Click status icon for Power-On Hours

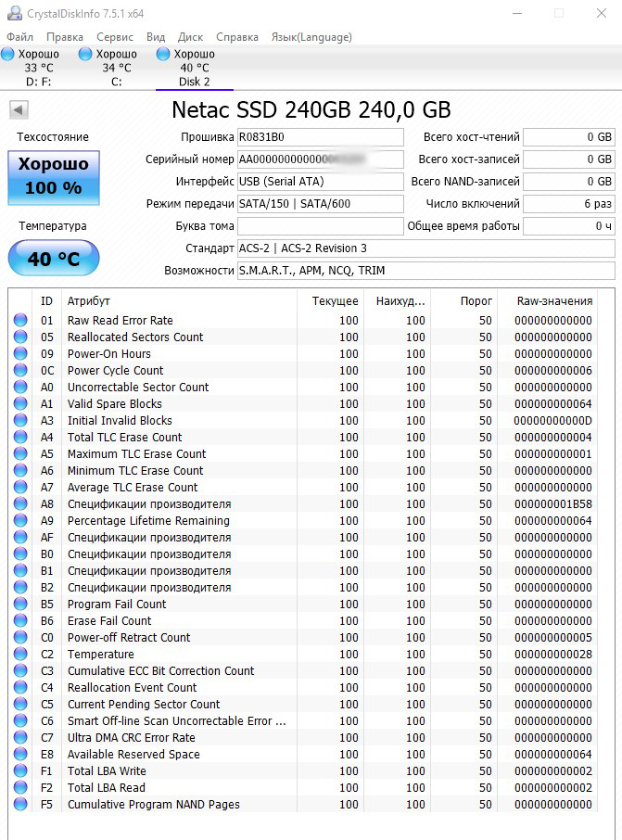(20, 353)
